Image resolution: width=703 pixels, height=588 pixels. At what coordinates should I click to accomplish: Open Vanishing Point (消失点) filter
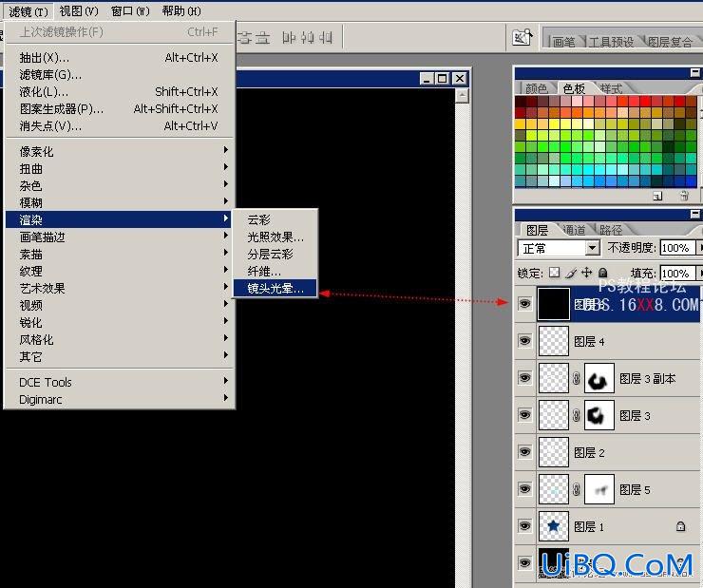[120, 126]
